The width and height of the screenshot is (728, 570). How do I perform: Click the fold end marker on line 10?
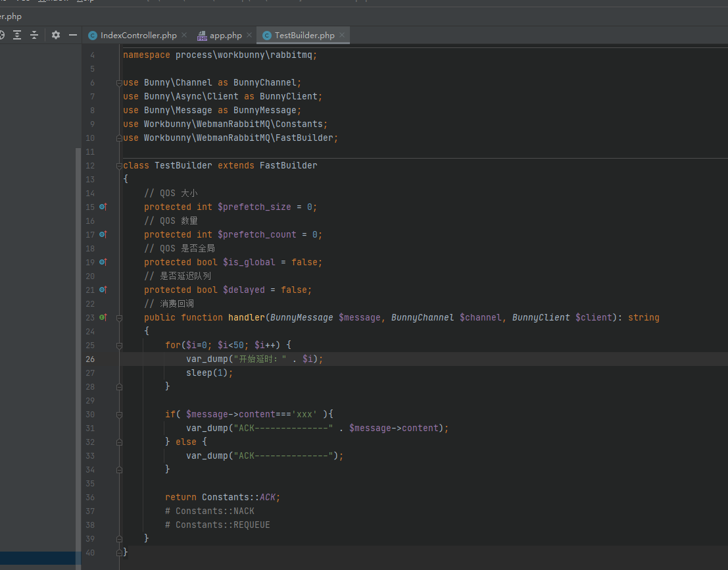tap(119, 138)
